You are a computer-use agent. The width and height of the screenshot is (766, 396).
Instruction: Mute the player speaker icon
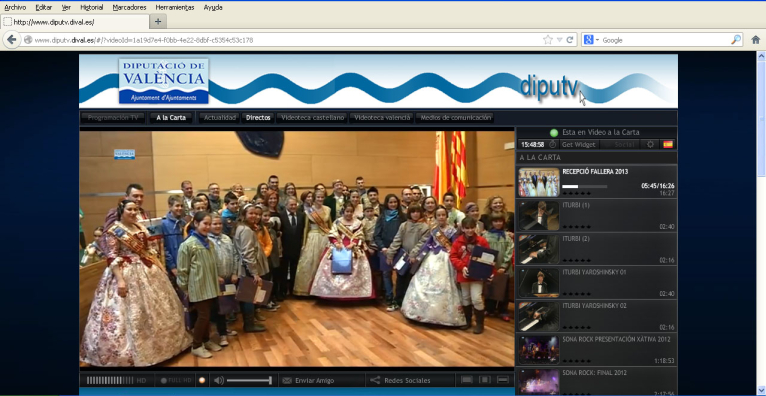tap(219, 380)
